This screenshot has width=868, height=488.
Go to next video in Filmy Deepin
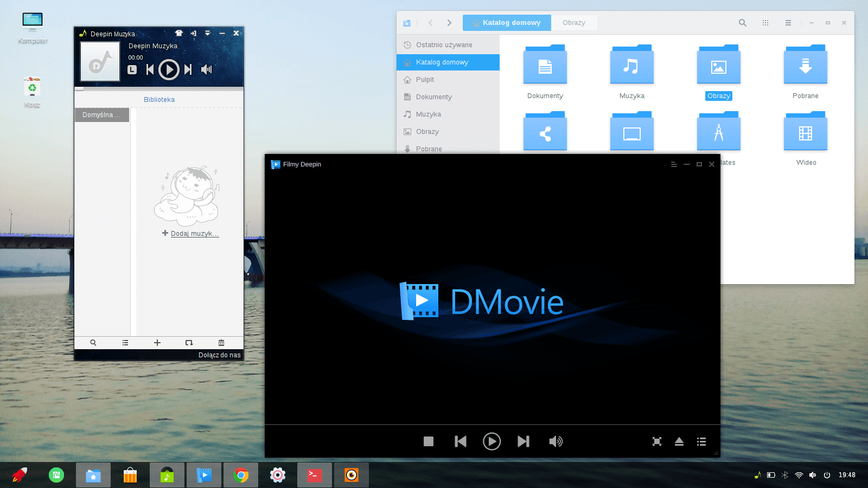pyautogui.click(x=524, y=441)
